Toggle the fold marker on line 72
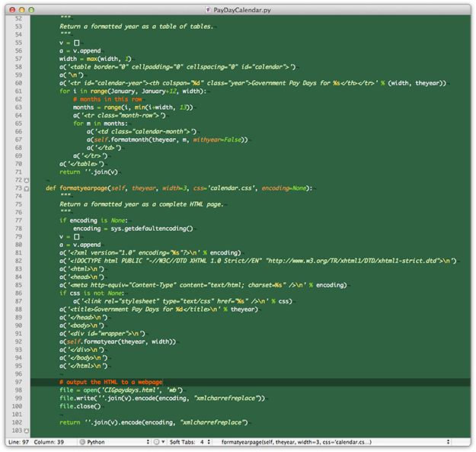This screenshot has width=476, height=452. (27, 181)
